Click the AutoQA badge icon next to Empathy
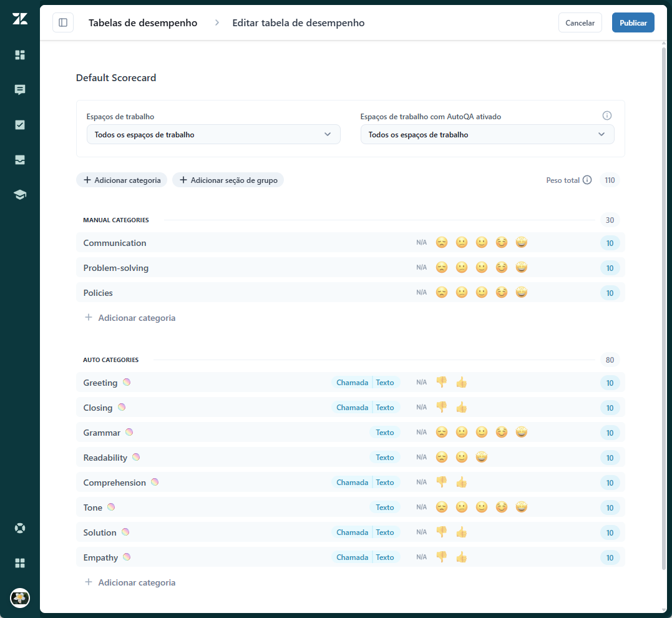The height and width of the screenshot is (618, 672). click(x=127, y=557)
